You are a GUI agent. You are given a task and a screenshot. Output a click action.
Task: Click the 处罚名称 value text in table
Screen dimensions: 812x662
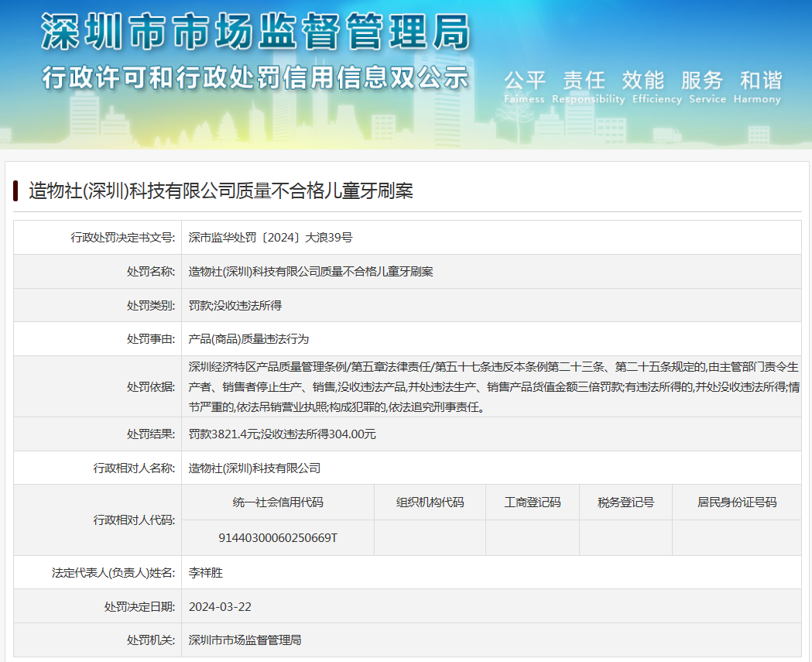click(310, 272)
